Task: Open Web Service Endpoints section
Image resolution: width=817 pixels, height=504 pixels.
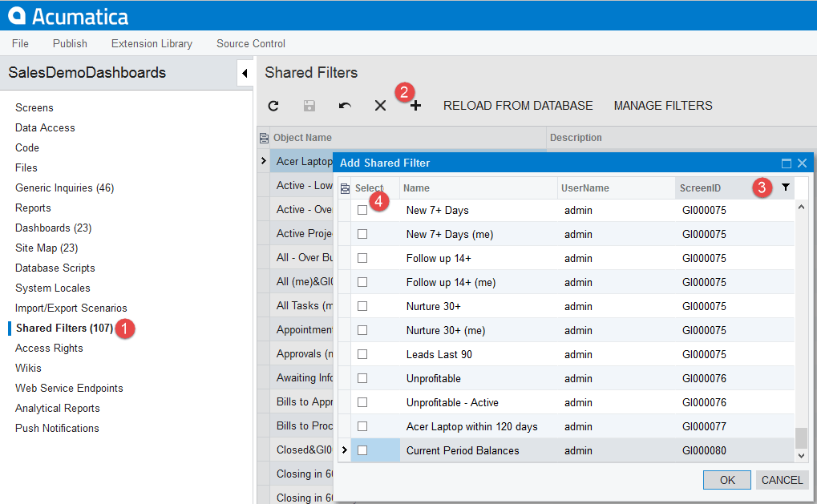Action: [x=69, y=389]
